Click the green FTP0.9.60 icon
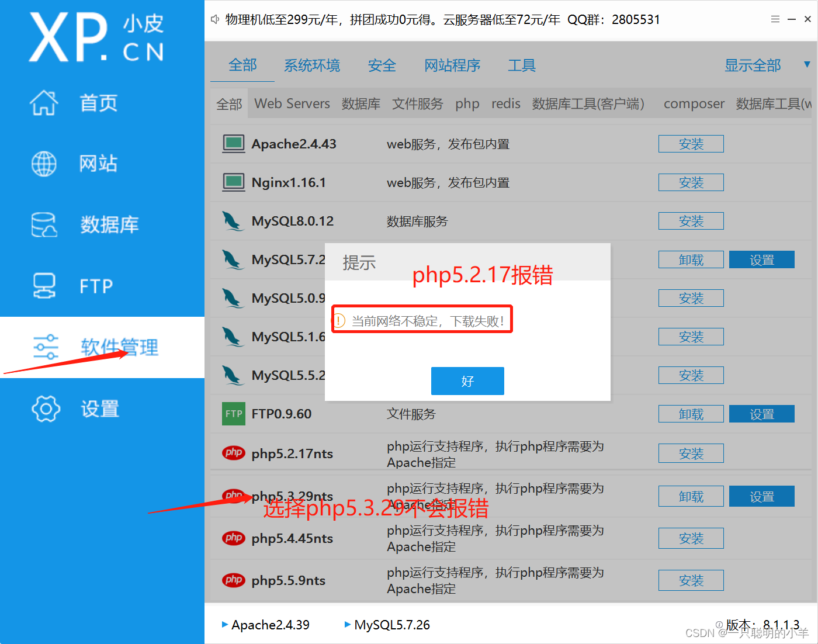 pos(234,414)
